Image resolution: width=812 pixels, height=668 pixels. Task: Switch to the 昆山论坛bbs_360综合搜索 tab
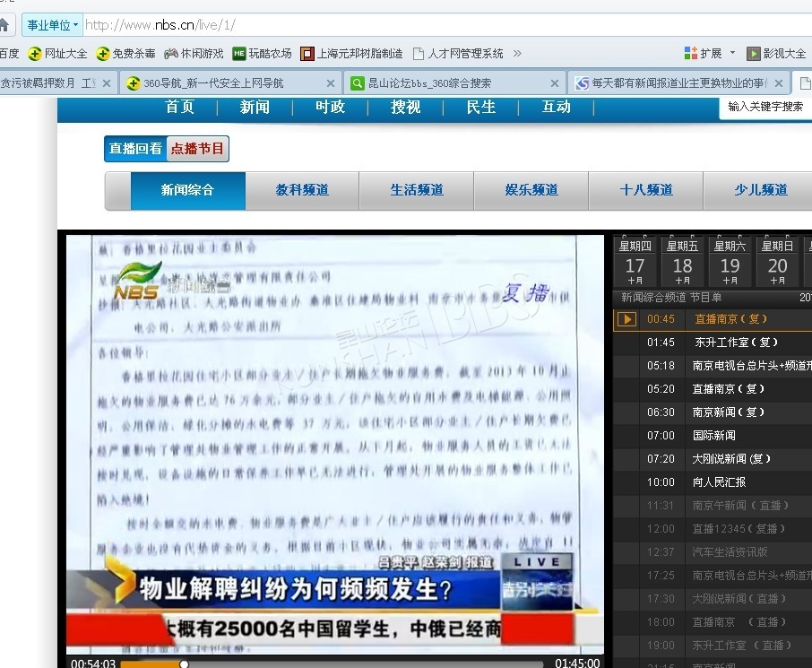coord(455,82)
